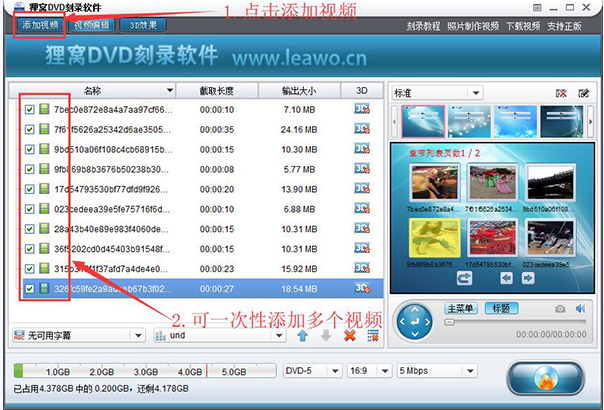Click the 3D icon for the 6.88 MB video
The height and width of the screenshot is (410, 604).
point(362,208)
